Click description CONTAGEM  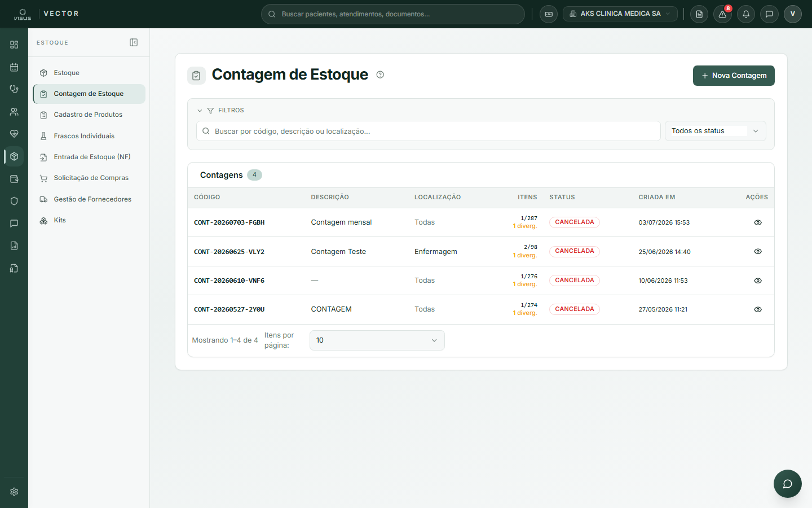pyautogui.click(x=331, y=309)
